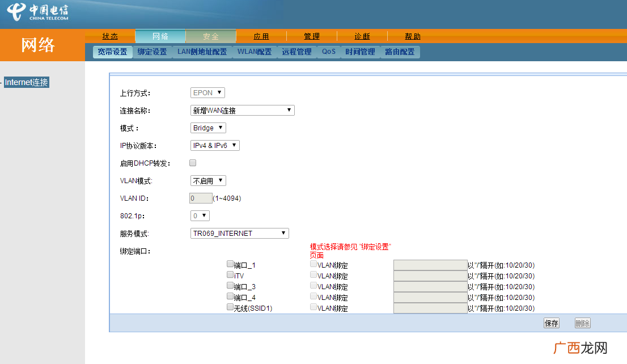This screenshot has height=364, width=627.
Task: Select Internet连接 in the sidebar
Action: click(27, 82)
